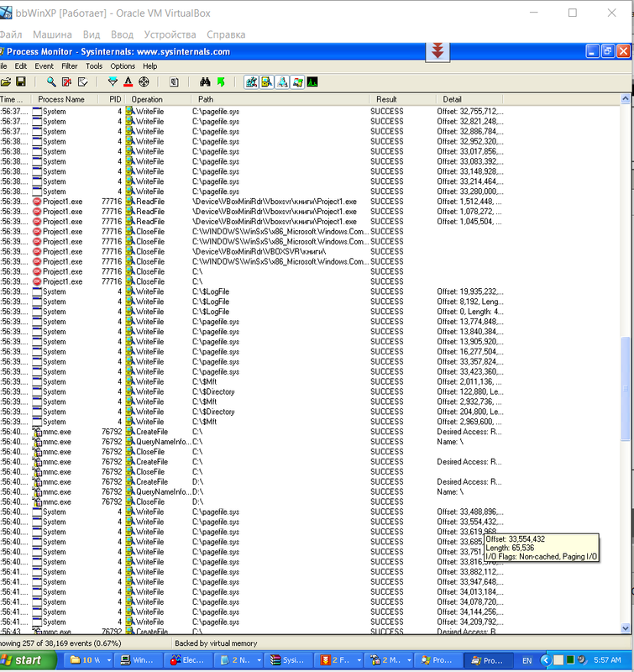Toggle Autoscroll in the Process Monitor toolbar
The height and width of the screenshot is (672, 634).
[x=67, y=81]
